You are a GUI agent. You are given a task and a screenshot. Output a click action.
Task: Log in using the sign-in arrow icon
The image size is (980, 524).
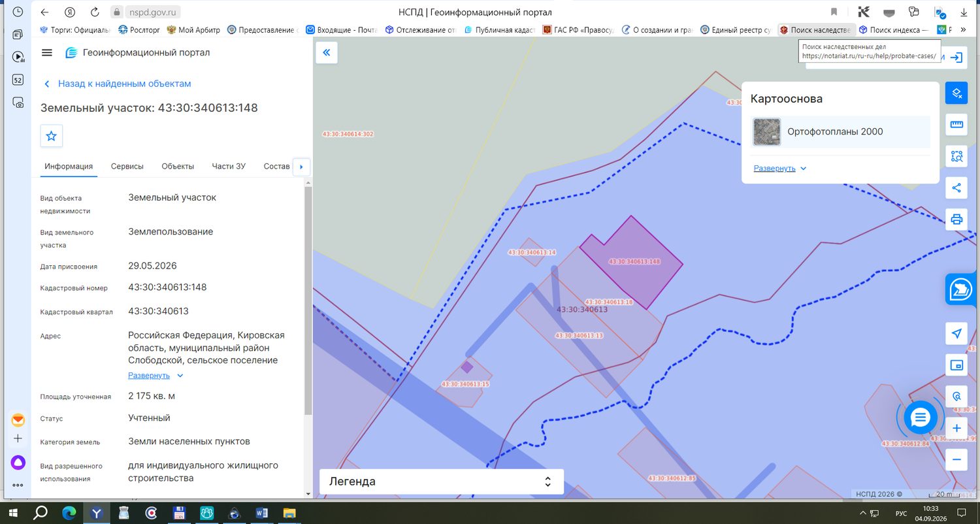click(956, 58)
